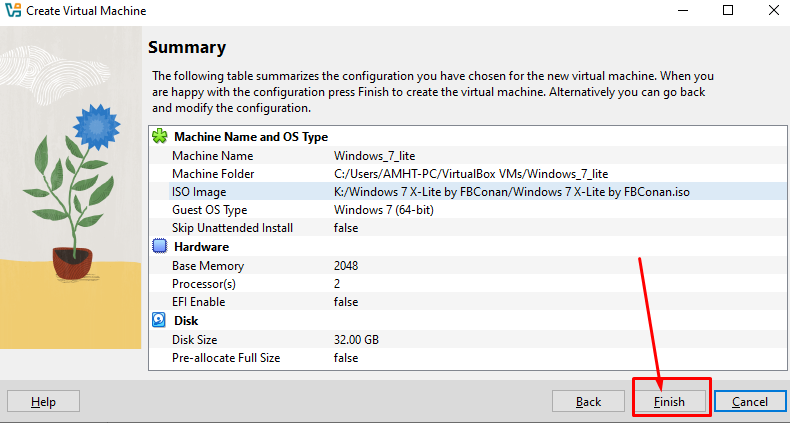Close the Create Virtual Machine window

(x=765, y=11)
